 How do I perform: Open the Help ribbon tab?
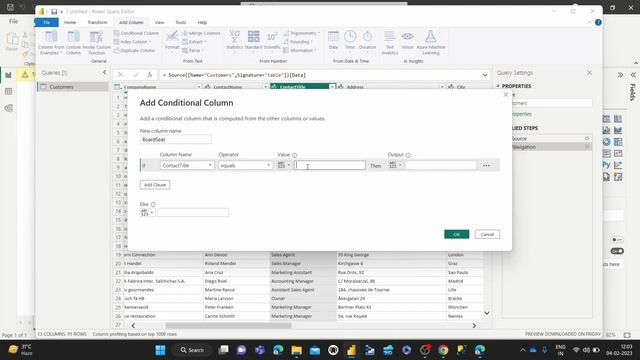tap(202, 22)
